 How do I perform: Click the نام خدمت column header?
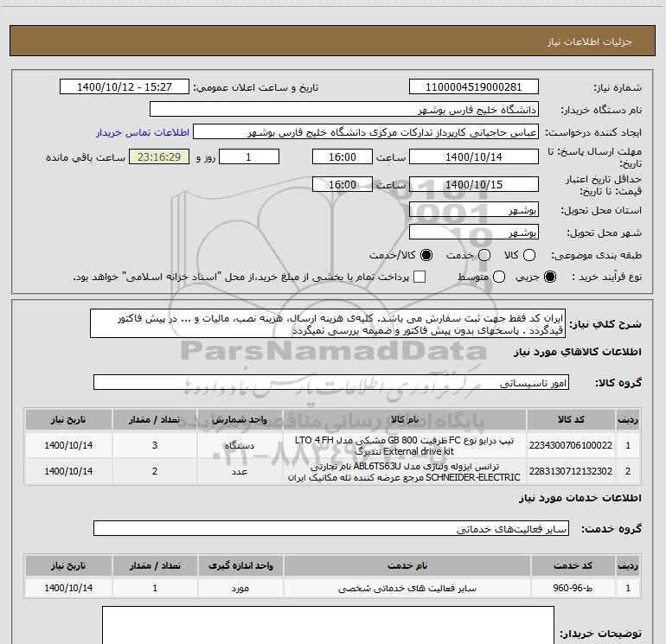pyautogui.click(x=407, y=565)
